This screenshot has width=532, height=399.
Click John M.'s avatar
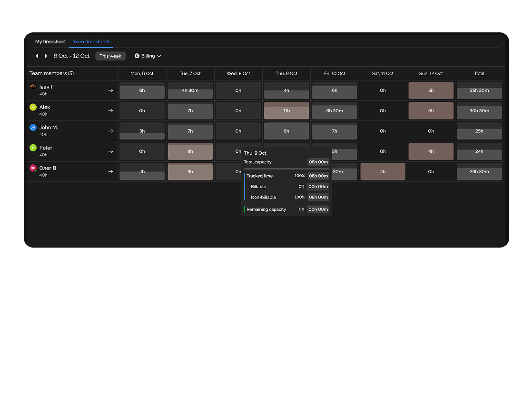point(32,128)
